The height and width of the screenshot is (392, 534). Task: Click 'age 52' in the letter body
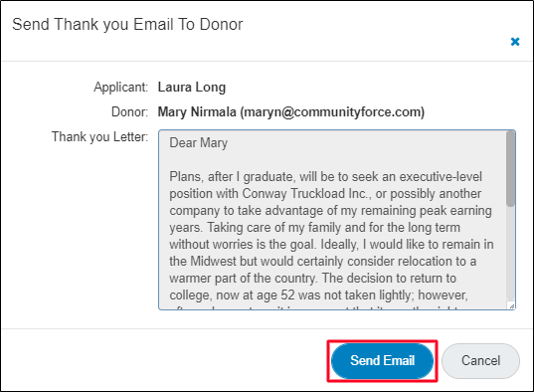point(275,295)
